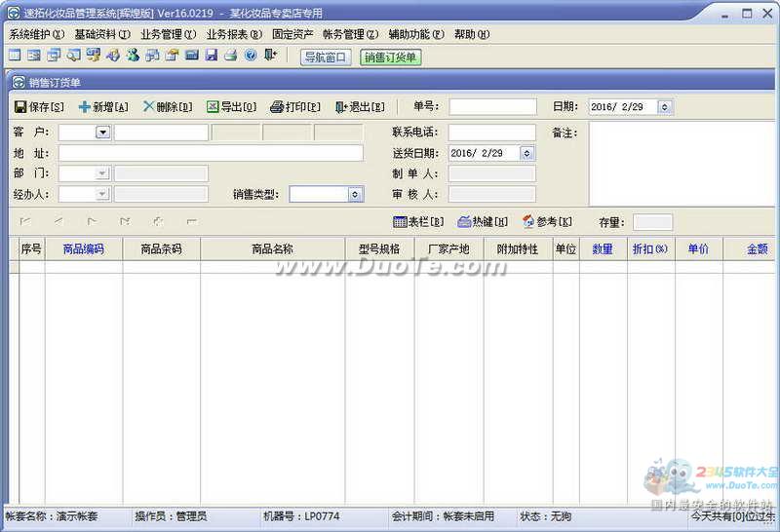Click the cascaded windows icon in main toolbar

tap(54, 56)
